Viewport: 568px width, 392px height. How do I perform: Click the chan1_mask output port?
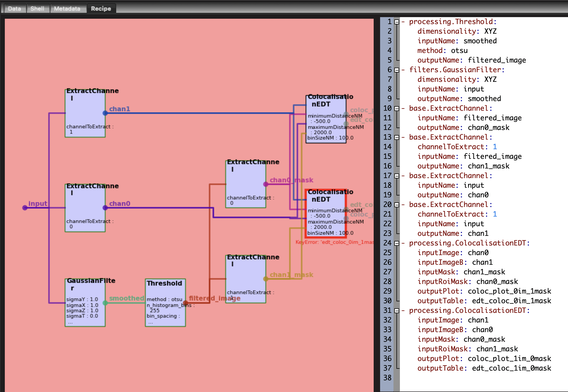click(266, 279)
